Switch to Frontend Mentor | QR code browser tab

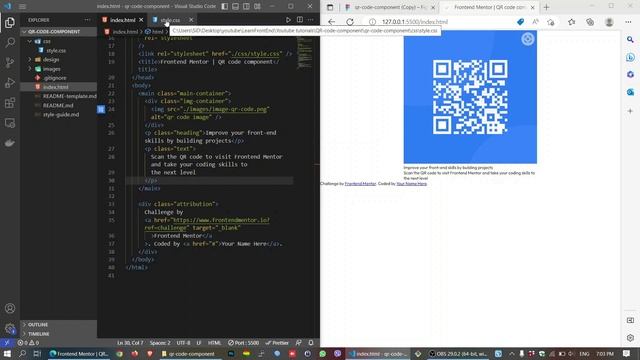click(x=489, y=7)
